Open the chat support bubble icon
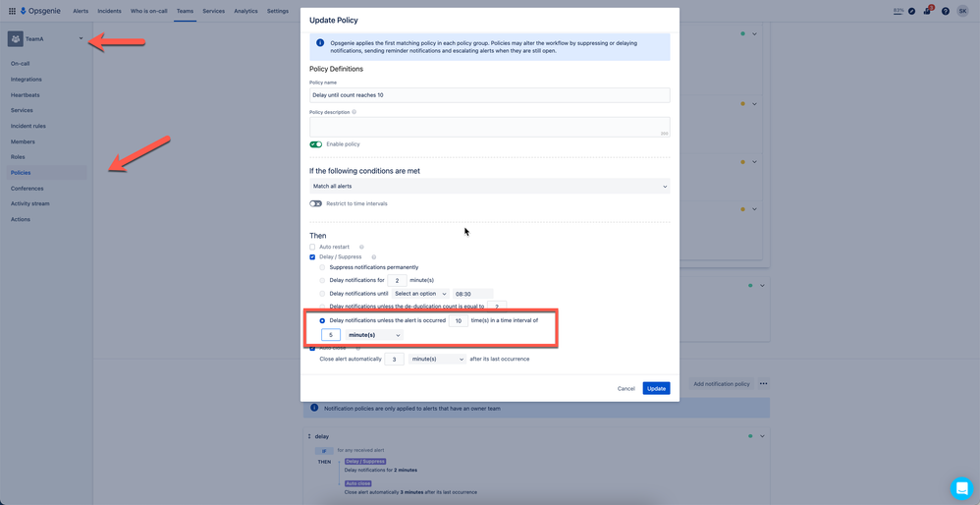Viewport: 980px width, 505px height. 961,487
